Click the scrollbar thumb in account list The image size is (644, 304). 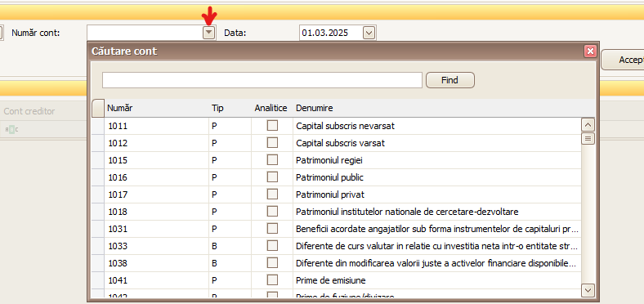[588, 138]
